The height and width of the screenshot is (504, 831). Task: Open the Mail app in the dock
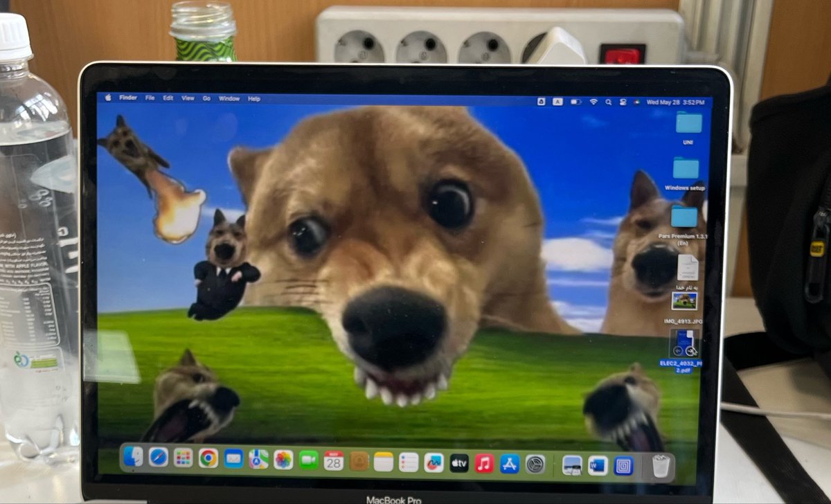pos(234,458)
